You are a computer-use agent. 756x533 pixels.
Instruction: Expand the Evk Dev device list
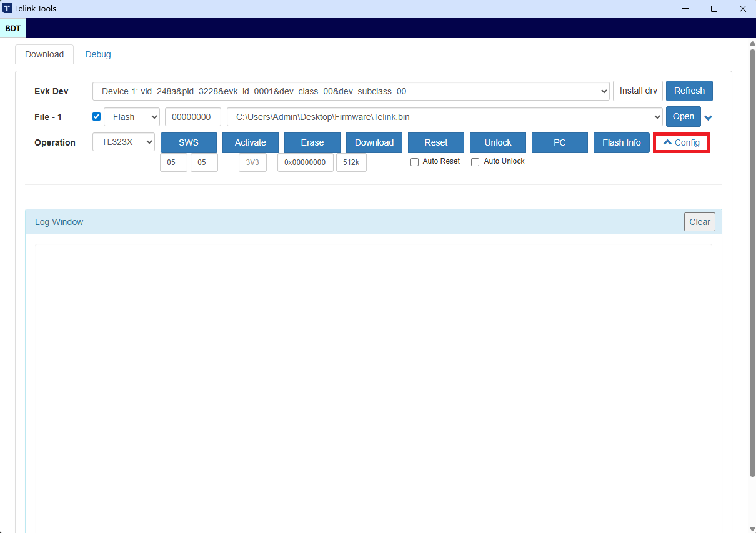pos(604,91)
